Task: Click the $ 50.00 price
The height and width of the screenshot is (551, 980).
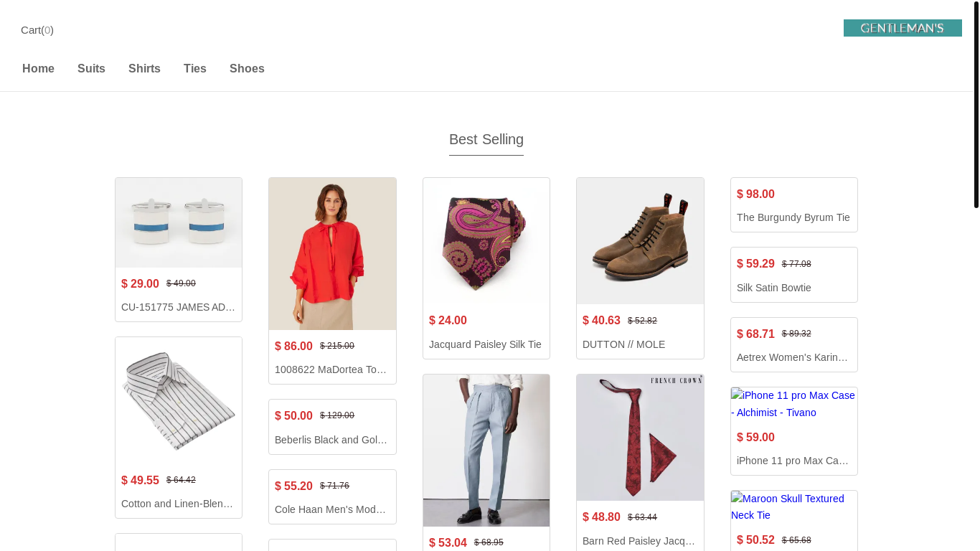Action: (x=293, y=416)
